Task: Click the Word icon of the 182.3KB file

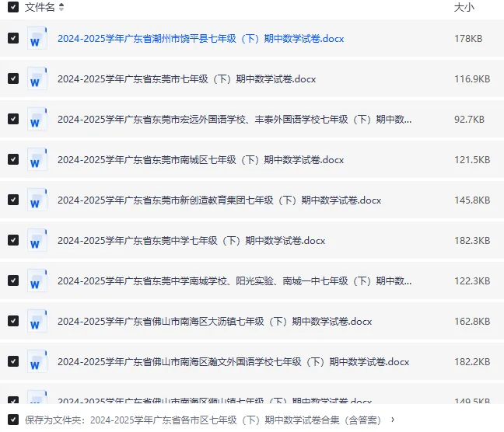Action: click(x=37, y=241)
